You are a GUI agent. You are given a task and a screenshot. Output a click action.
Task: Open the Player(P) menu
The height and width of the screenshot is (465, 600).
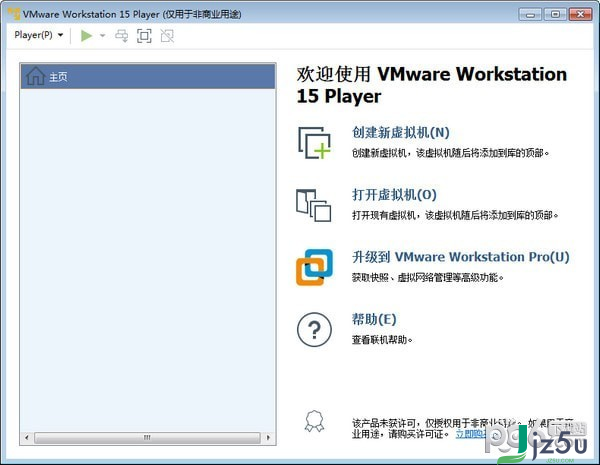39,35
